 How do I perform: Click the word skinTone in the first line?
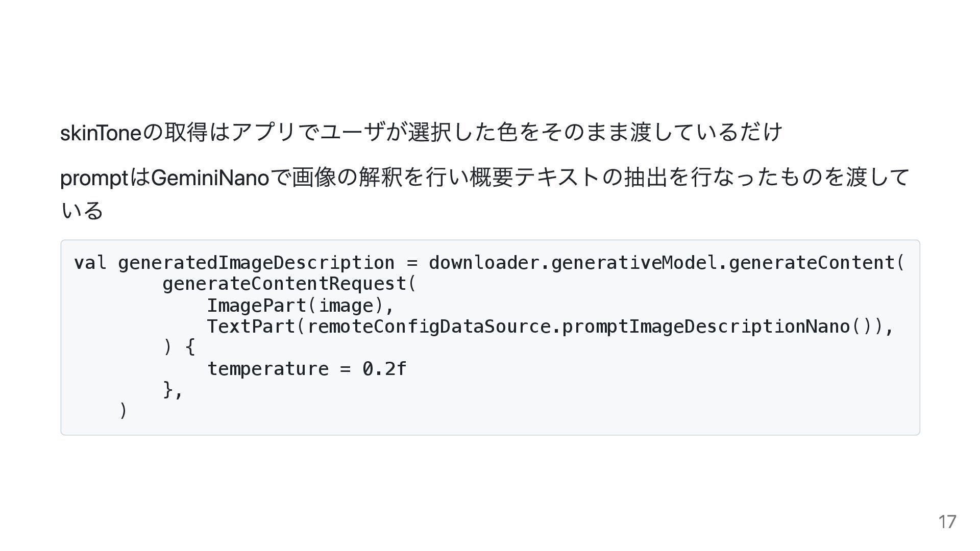101,133
